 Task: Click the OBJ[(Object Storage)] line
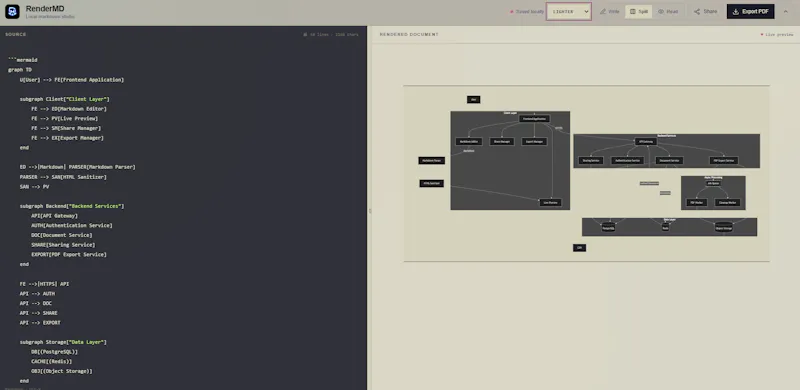(x=62, y=371)
